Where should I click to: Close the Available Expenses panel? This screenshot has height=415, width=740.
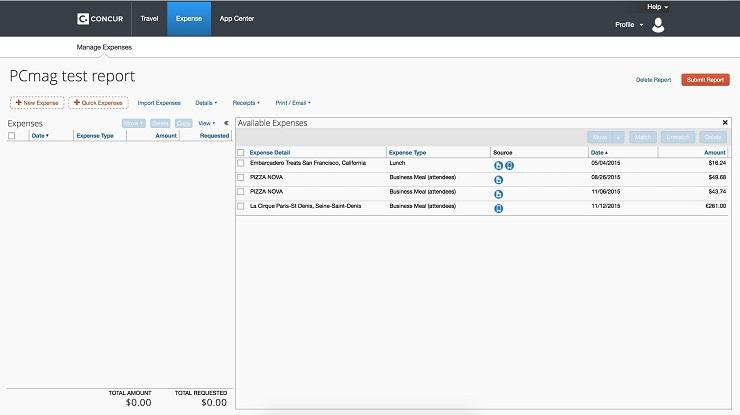point(725,123)
